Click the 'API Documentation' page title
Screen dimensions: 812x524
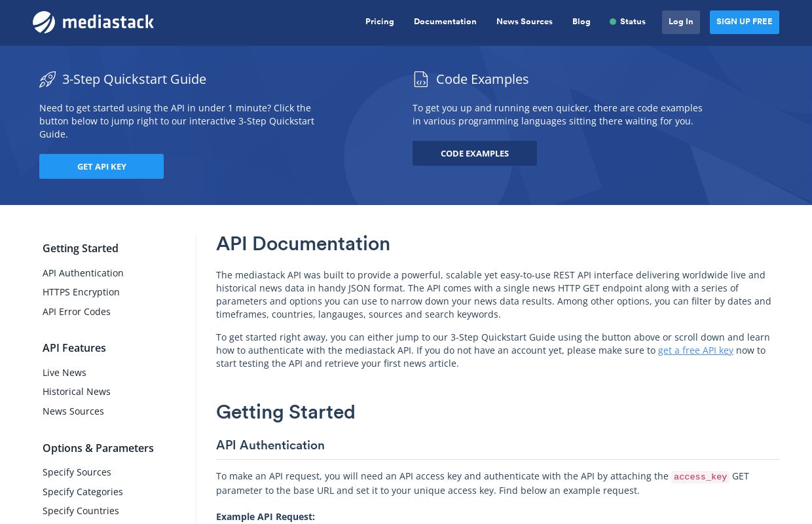tap(303, 244)
